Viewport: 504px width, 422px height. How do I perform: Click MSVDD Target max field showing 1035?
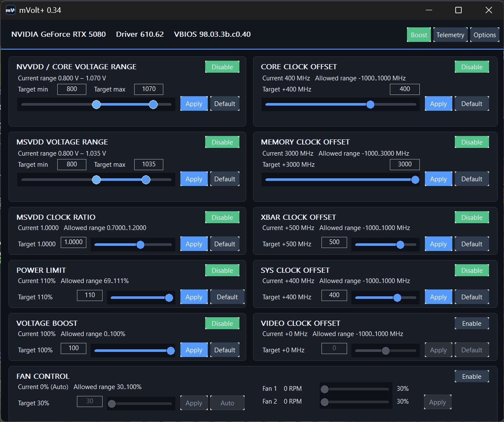pyautogui.click(x=148, y=164)
